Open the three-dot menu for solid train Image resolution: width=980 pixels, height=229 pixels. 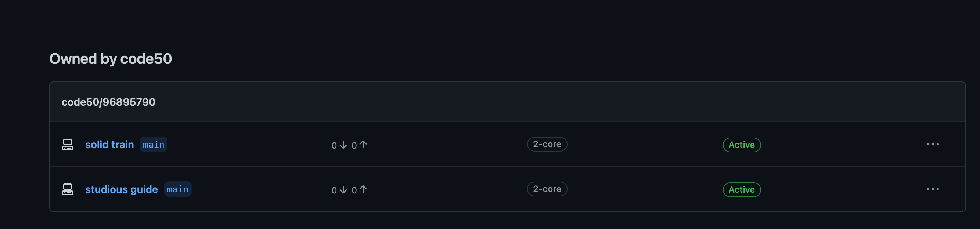(x=933, y=145)
